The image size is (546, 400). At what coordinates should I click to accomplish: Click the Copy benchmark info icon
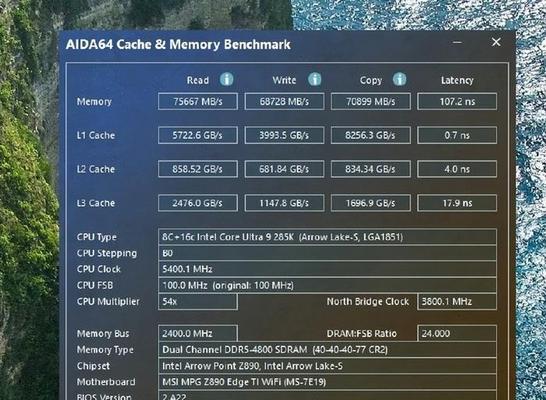pos(399,79)
